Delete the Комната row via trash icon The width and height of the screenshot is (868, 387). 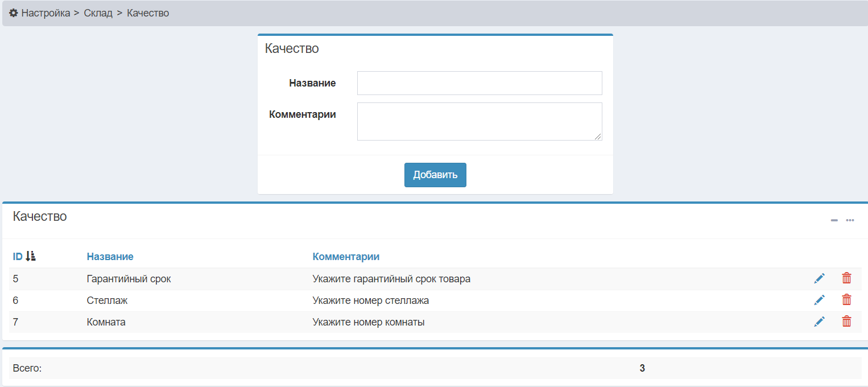click(x=846, y=322)
